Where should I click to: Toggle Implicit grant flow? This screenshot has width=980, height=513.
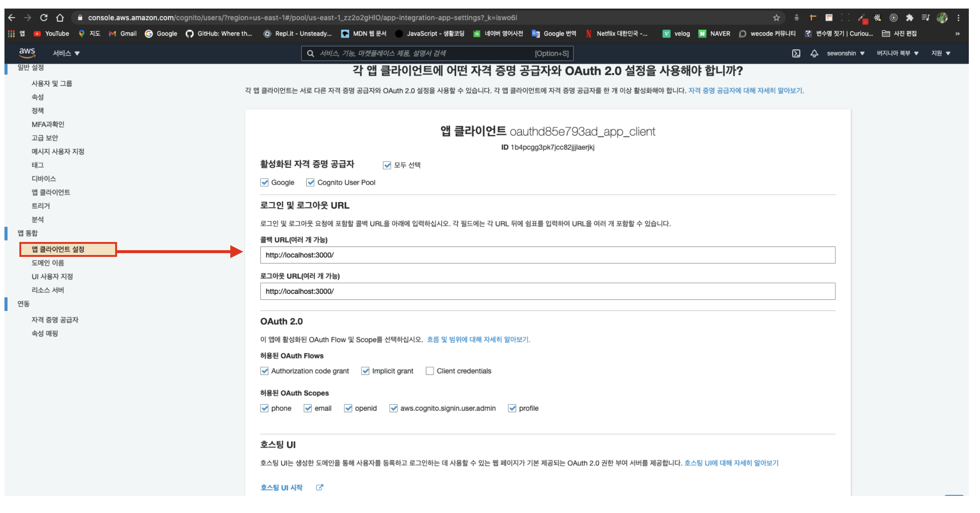coord(365,371)
